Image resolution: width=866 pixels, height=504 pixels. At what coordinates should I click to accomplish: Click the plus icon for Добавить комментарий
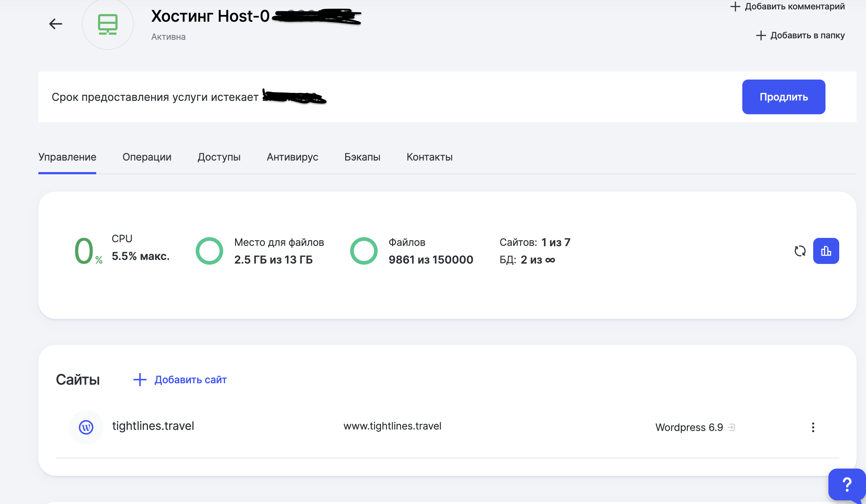pos(735,7)
